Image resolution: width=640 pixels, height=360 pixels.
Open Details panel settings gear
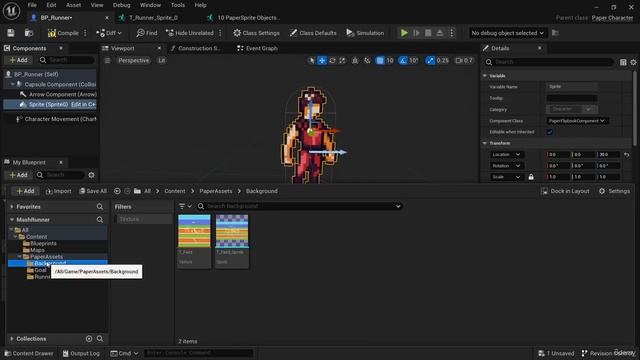[x=633, y=62]
